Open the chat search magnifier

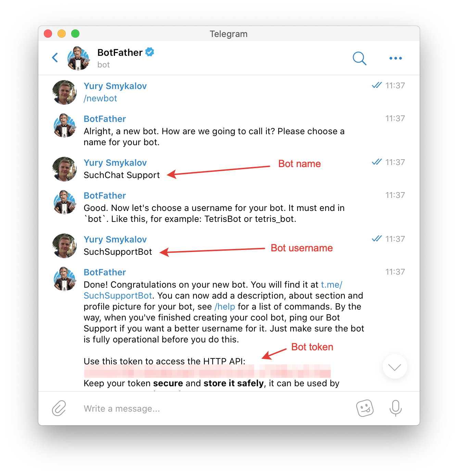coord(359,58)
